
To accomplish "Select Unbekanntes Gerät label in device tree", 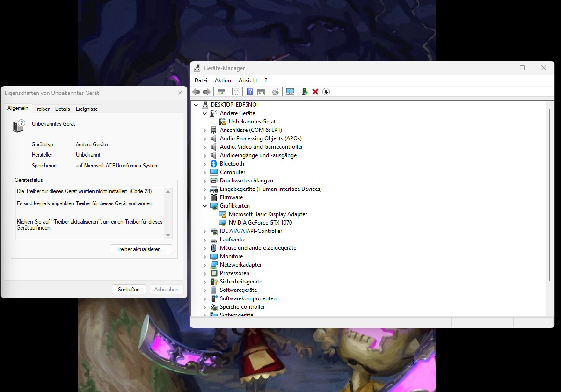I will (252, 122).
